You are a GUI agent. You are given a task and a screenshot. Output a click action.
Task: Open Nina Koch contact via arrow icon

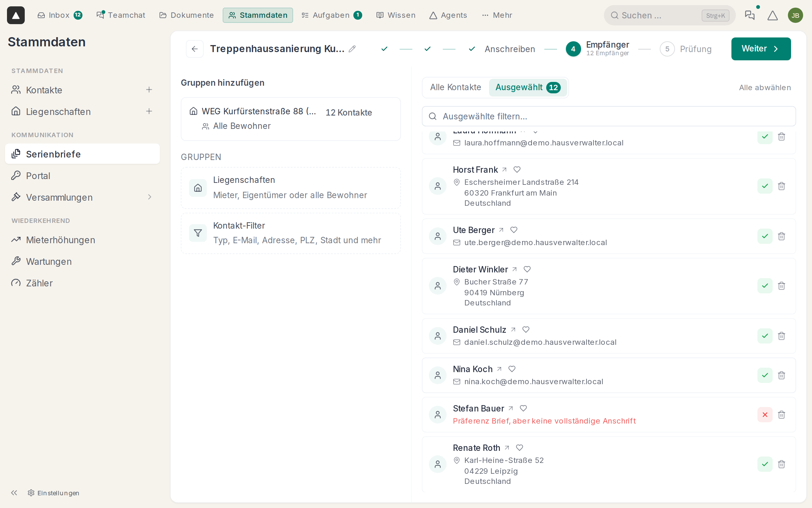pyautogui.click(x=499, y=369)
